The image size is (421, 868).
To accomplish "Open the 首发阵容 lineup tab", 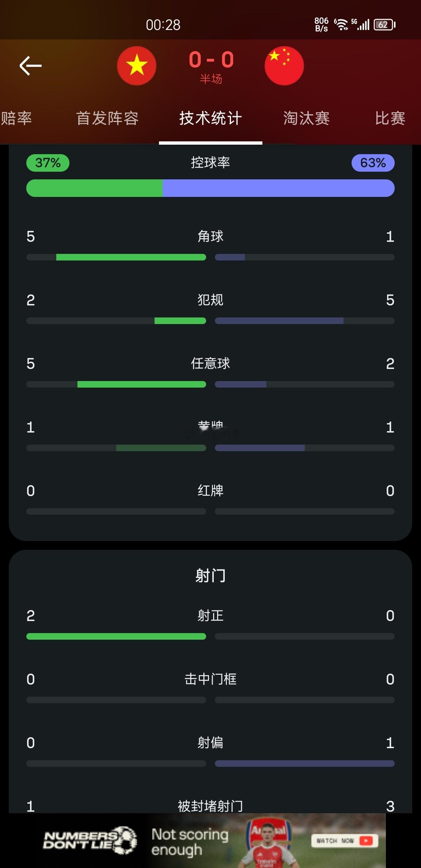I will (107, 118).
